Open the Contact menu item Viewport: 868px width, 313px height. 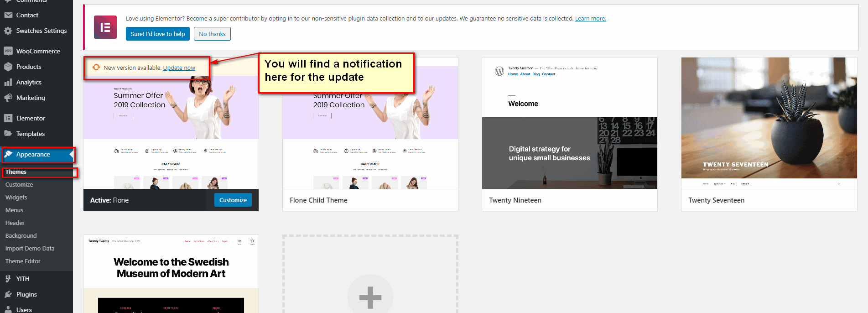pyautogui.click(x=27, y=15)
